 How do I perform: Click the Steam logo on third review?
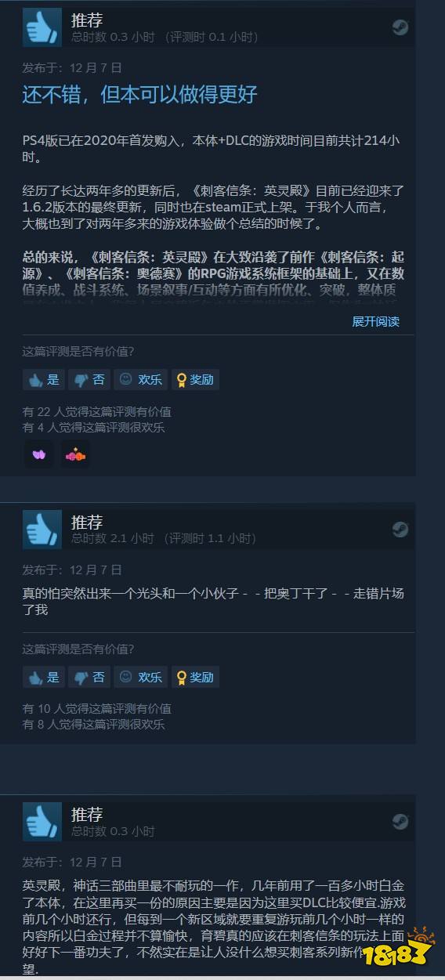(400, 822)
